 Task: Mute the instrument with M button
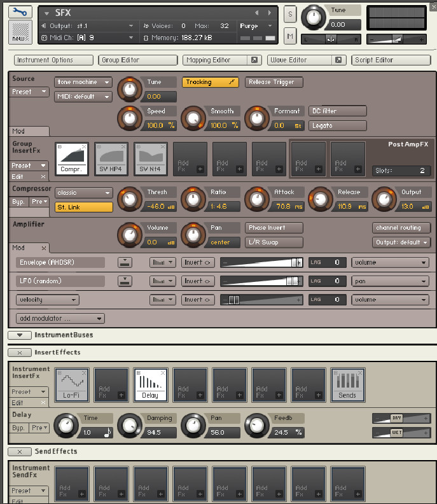pos(290,36)
